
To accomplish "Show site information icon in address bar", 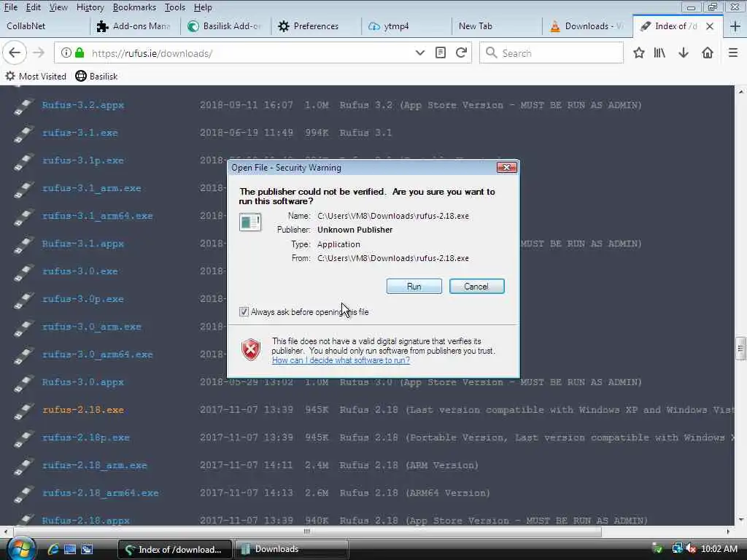I will pyautogui.click(x=66, y=52).
